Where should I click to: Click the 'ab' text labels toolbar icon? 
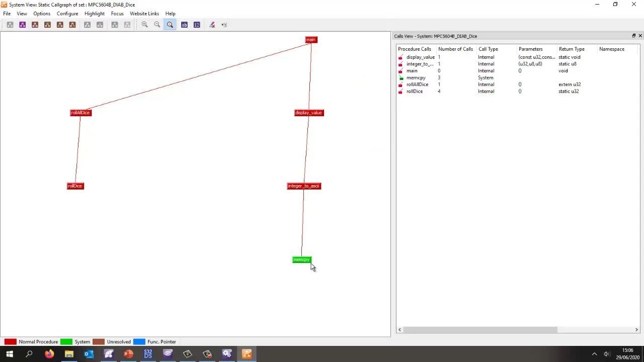pos(184,25)
